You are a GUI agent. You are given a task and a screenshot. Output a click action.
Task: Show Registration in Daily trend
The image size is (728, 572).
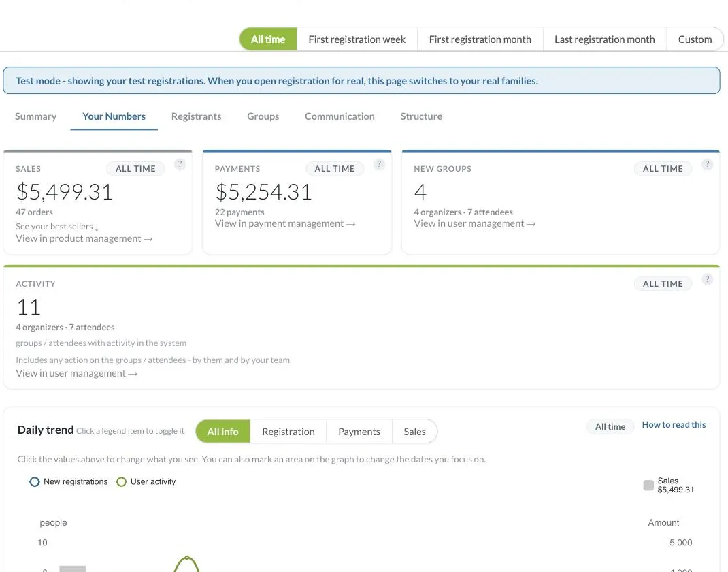(288, 432)
